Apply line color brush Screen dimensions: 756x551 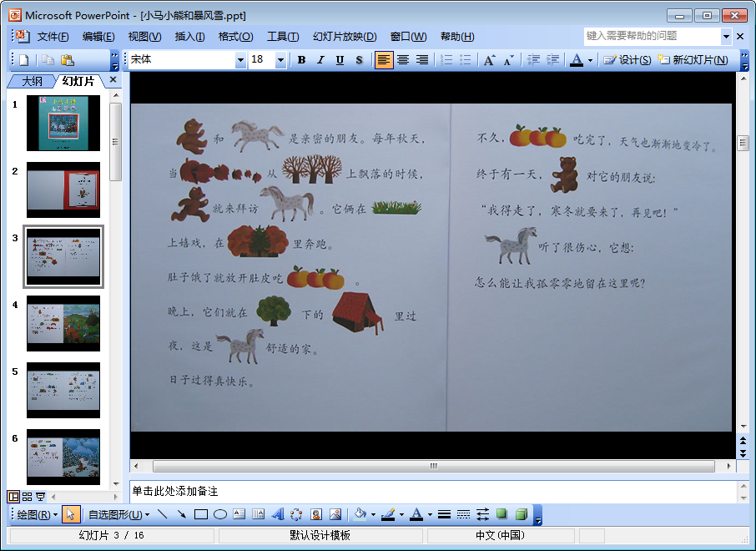click(x=388, y=515)
